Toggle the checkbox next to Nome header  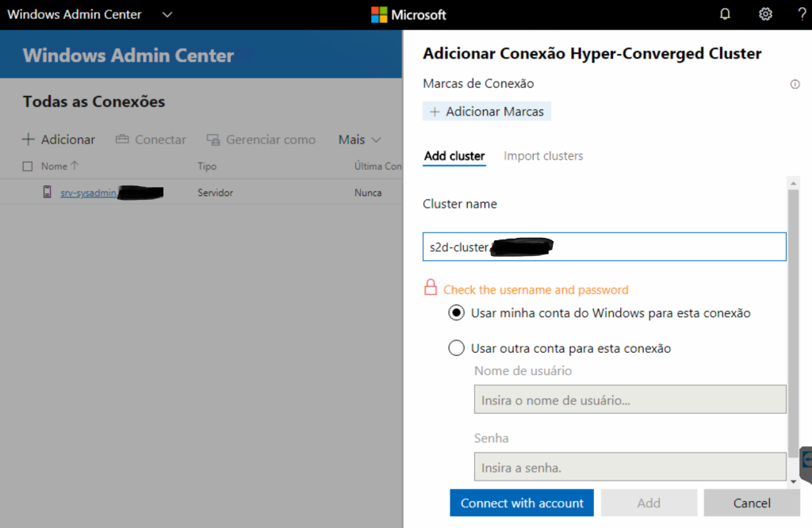coord(29,166)
